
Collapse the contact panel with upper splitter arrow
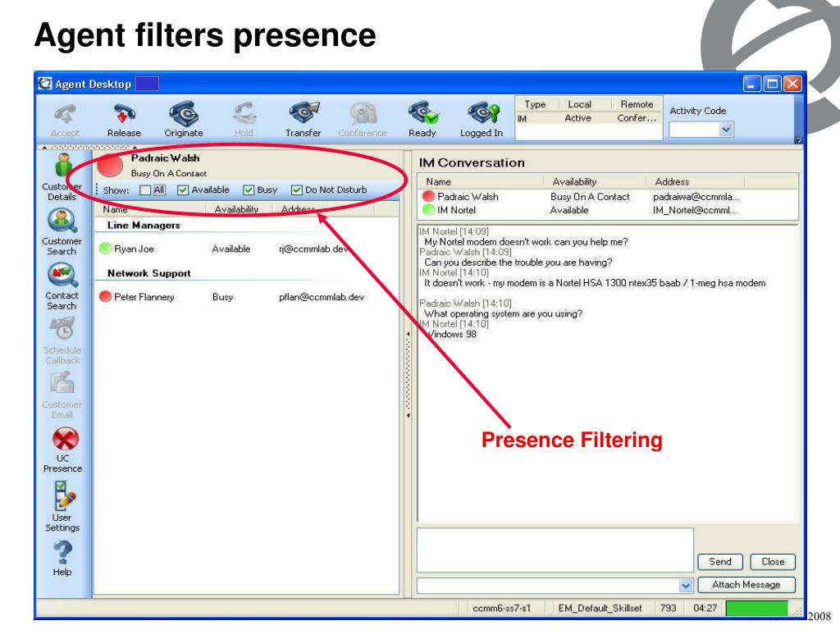409,334
